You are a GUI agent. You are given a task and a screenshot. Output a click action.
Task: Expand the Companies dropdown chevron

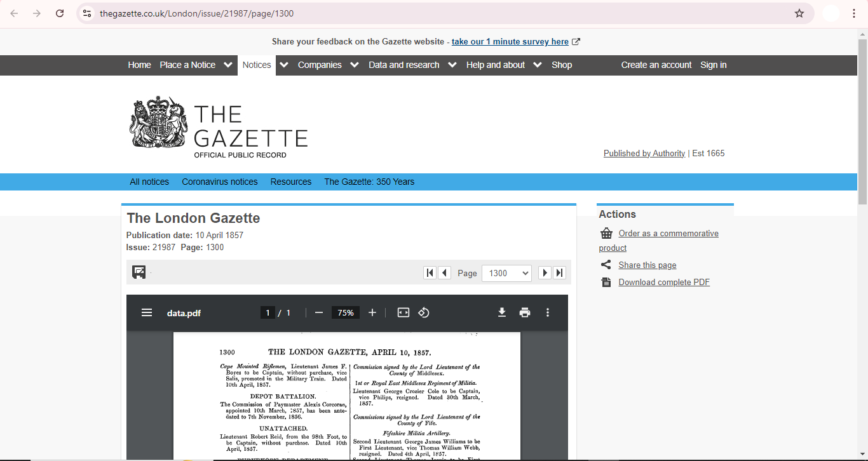click(x=355, y=65)
